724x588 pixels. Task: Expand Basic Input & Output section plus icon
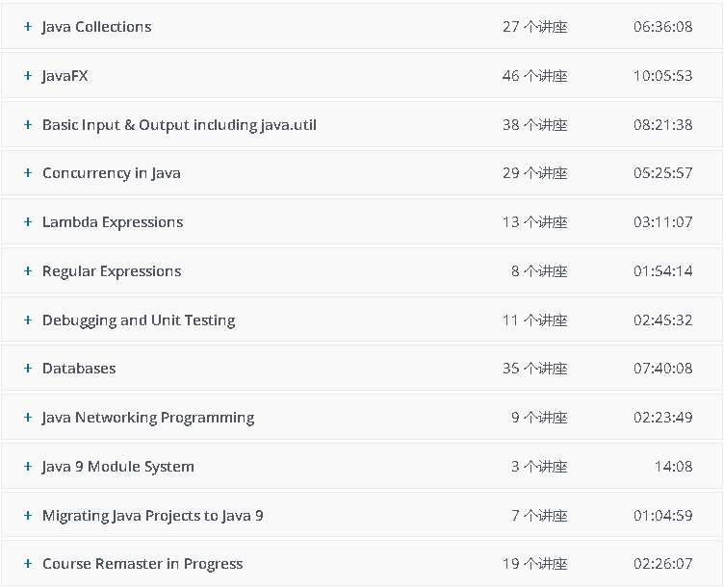click(x=28, y=125)
